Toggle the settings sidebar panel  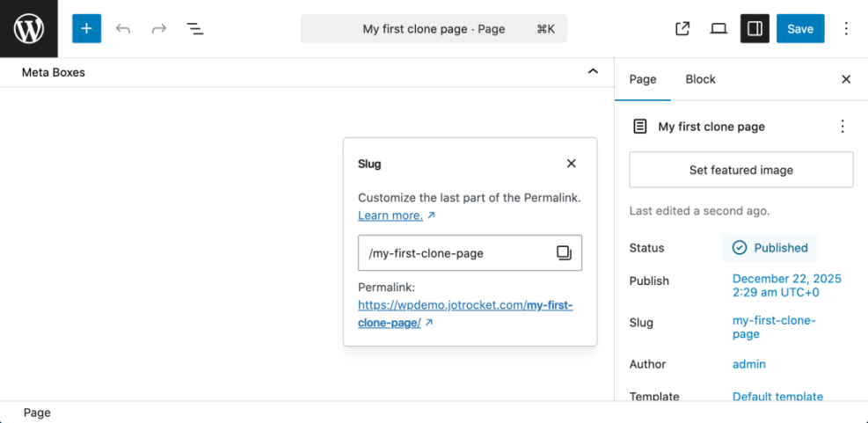click(755, 29)
